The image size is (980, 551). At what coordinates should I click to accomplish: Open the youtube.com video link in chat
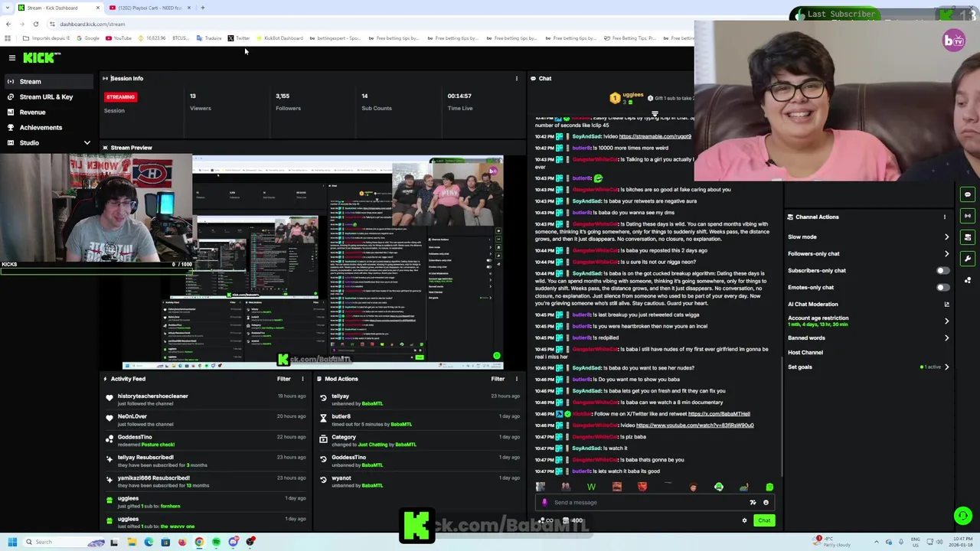(x=694, y=425)
